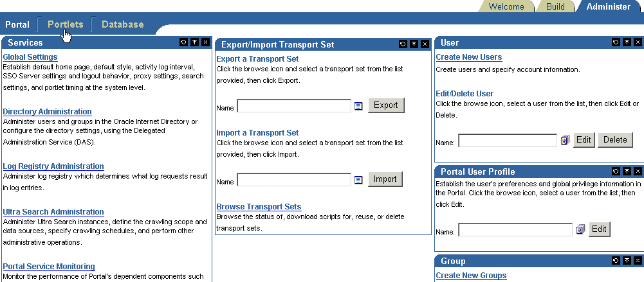The width and height of the screenshot is (644, 282).
Task: Collapse the Services portlet
Action: point(194,42)
